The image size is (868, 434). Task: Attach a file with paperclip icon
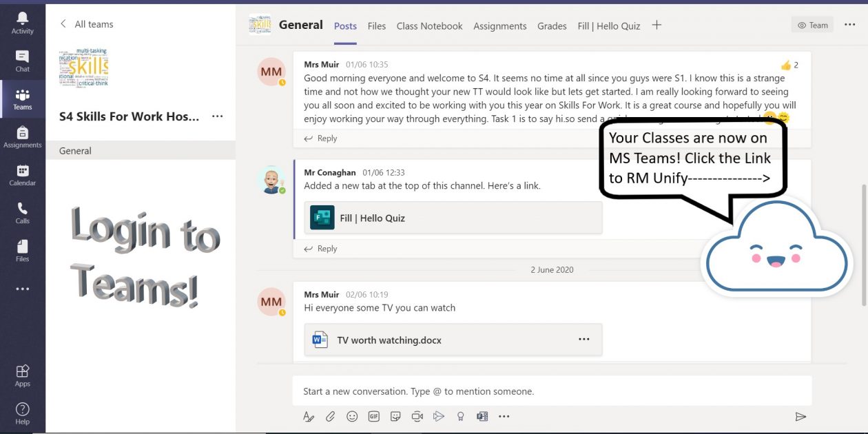[x=331, y=417]
